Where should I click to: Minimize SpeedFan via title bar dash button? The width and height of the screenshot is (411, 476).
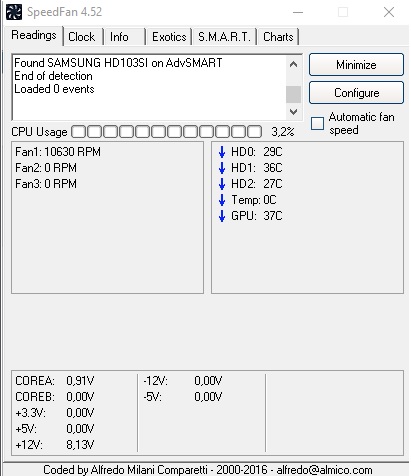[x=298, y=12]
